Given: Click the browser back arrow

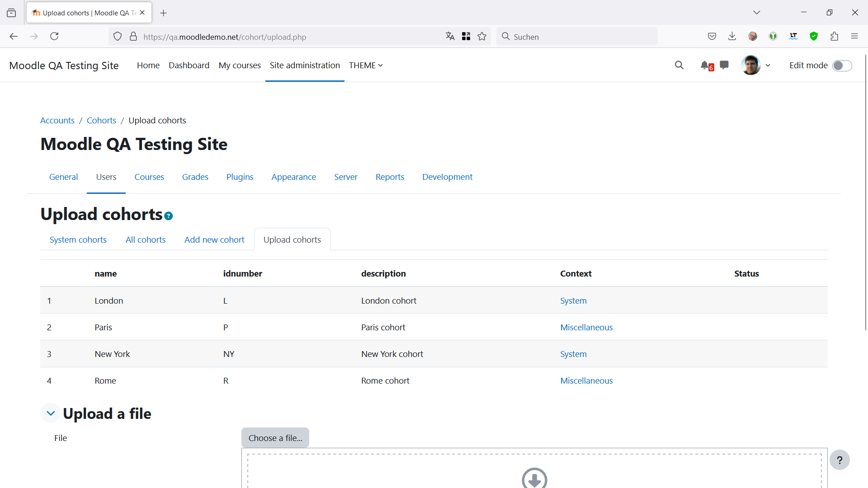Looking at the screenshot, I should [14, 36].
